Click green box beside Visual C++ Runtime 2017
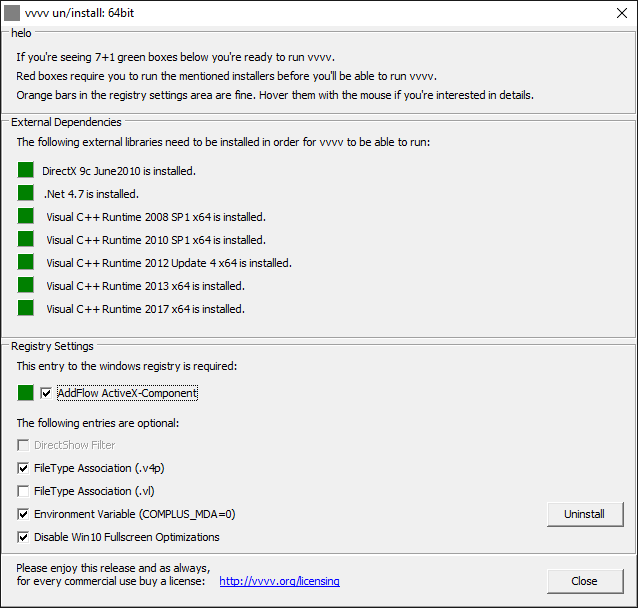Screen dimensions: 638x608 coord(26,308)
